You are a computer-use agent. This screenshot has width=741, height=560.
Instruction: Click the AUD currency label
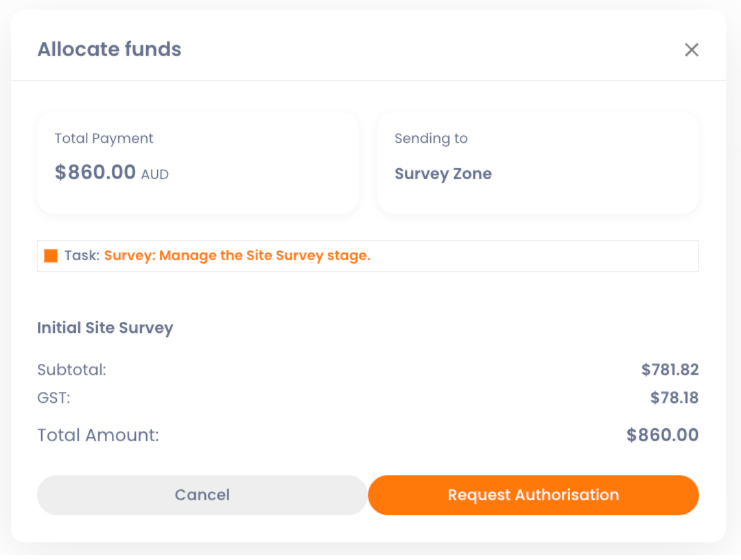pyautogui.click(x=155, y=175)
